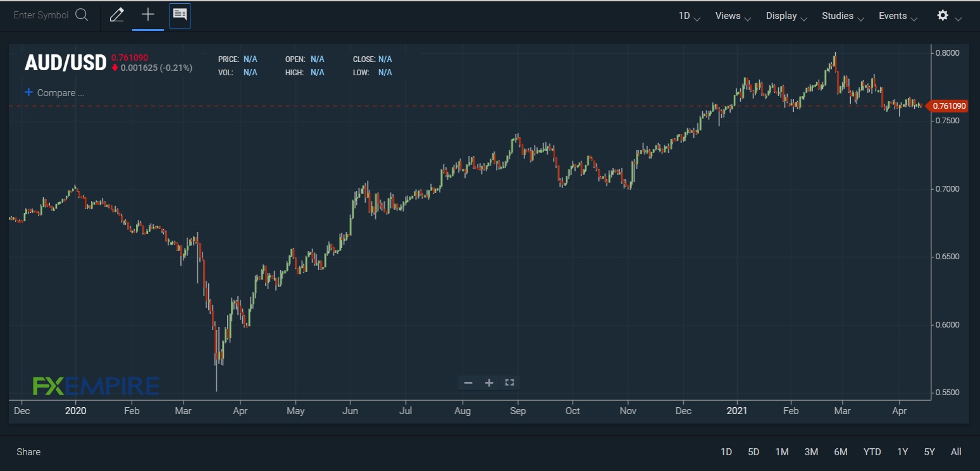The height and width of the screenshot is (471, 980).
Task: Zoom out with the minus icon
Action: [468, 382]
